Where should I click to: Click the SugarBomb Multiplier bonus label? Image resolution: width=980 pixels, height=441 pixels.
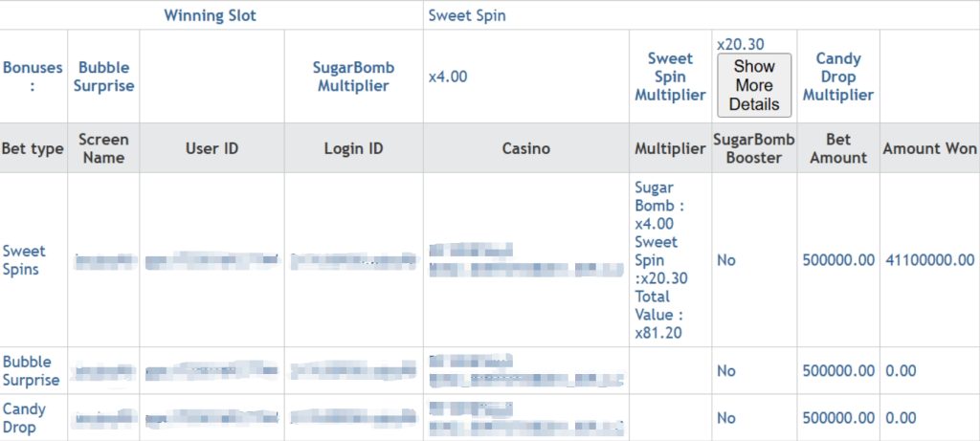[353, 77]
